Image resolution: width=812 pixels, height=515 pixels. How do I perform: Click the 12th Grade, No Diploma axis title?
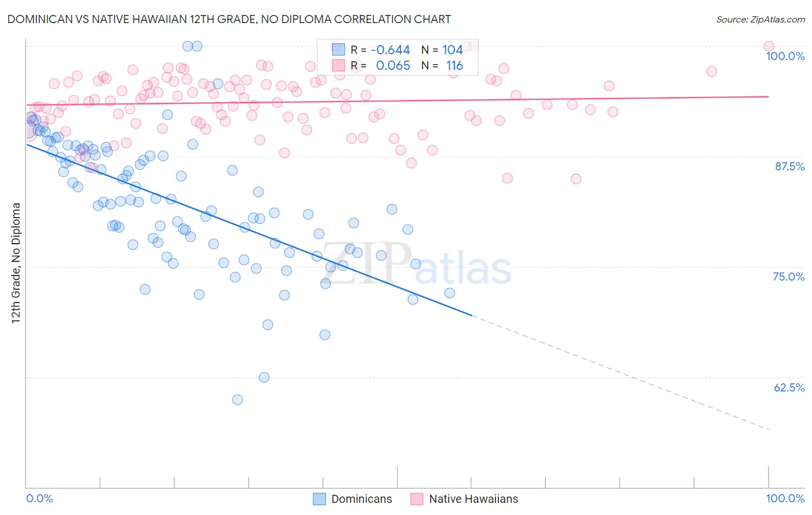[x=16, y=263]
